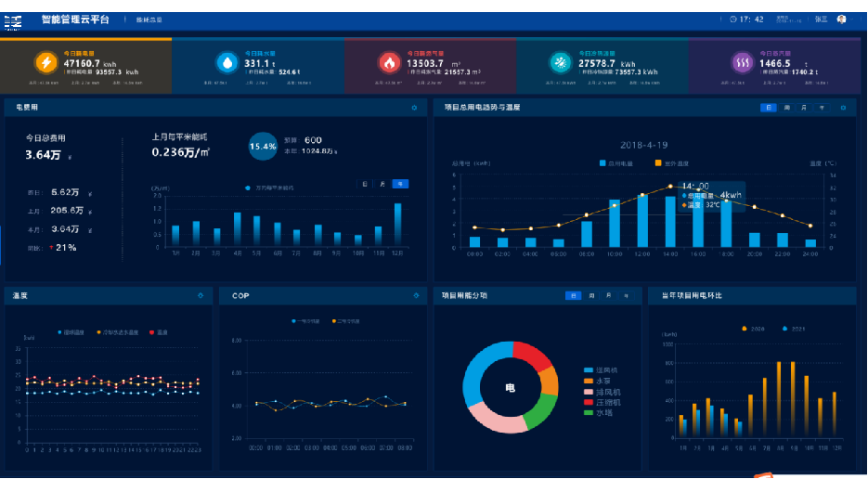Open settings gear in 温度 panel
This screenshot has width=868, height=479.
[x=201, y=296]
